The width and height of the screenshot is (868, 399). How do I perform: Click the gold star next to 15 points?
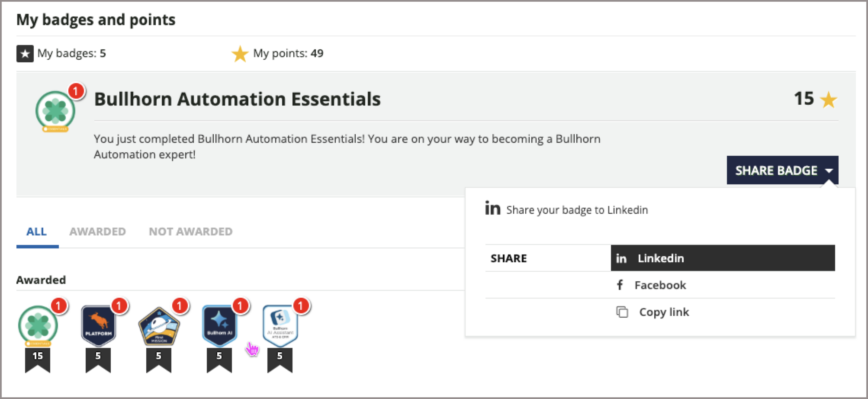pos(829,100)
